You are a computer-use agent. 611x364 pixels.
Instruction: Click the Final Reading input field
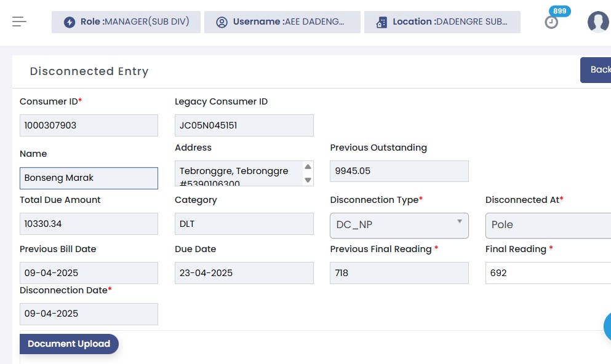548,273
